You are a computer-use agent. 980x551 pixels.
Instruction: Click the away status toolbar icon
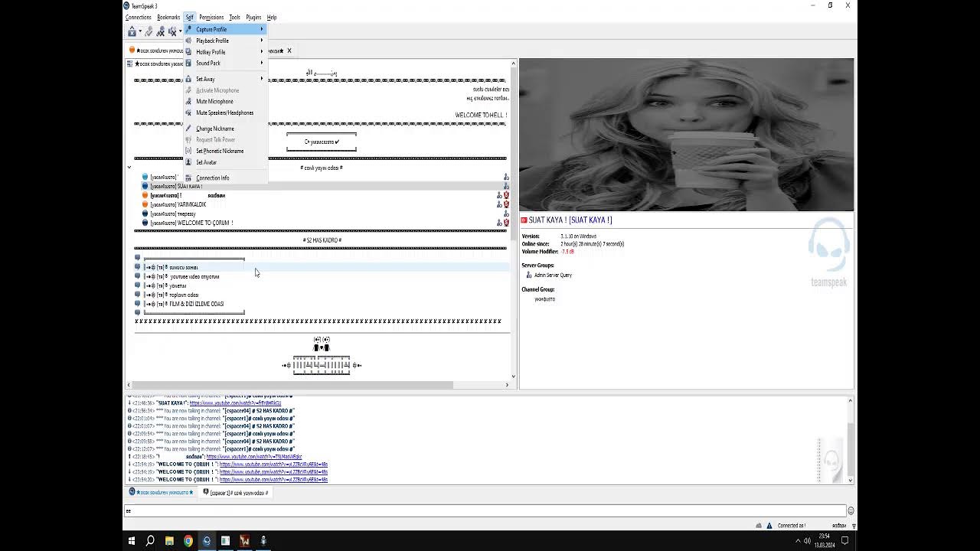tap(132, 31)
